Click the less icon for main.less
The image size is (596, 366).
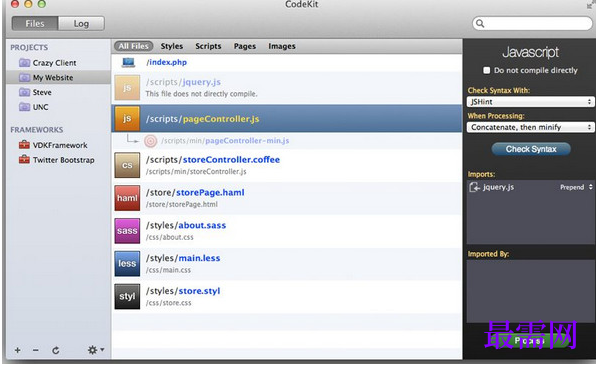(x=127, y=263)
